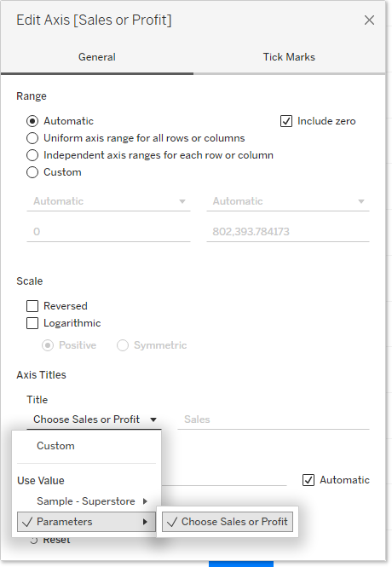392x567 pixels.
Task: Choose Uniform axis range for all rows
Action: point(32,138)
